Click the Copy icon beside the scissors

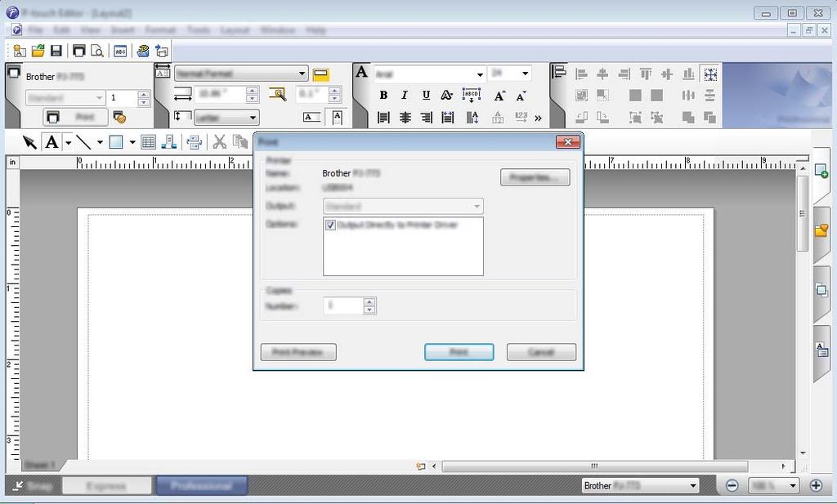(x=240, y=142)
